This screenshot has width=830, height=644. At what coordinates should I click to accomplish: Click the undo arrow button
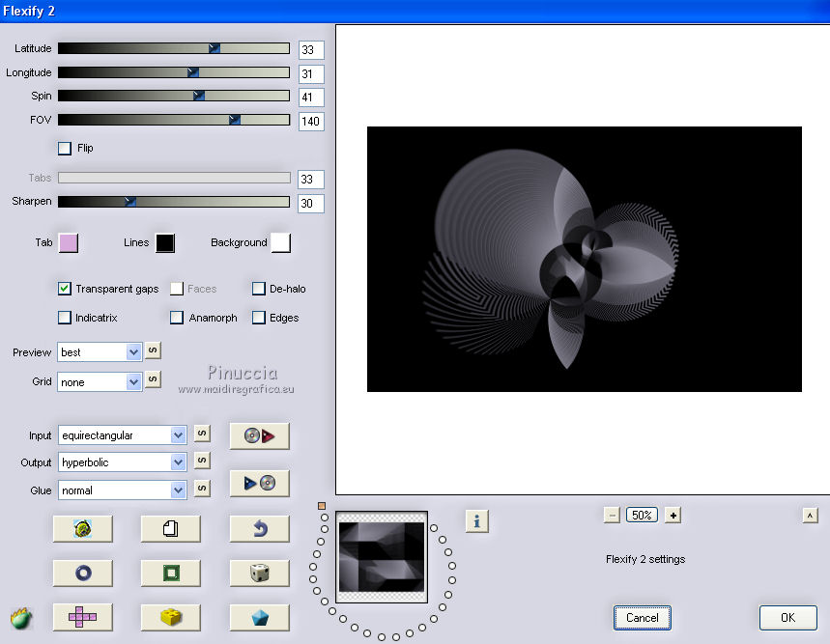[x=259, y=528]
